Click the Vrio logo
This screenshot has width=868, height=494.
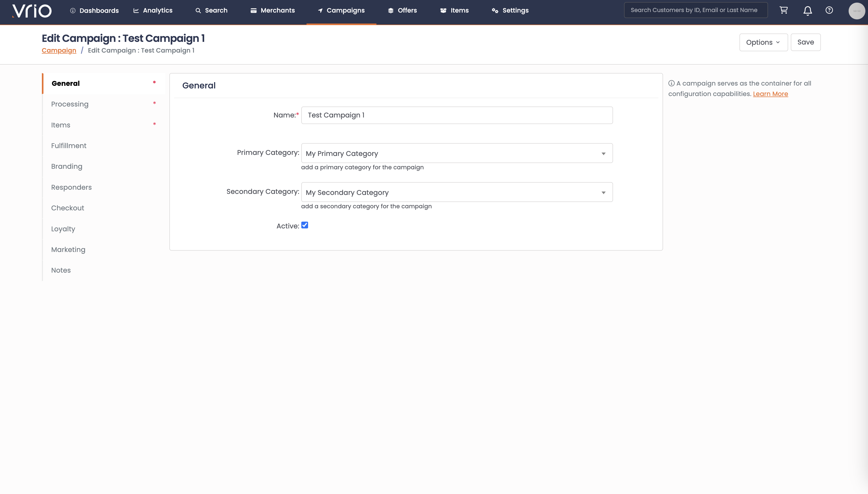click(32, 10)
